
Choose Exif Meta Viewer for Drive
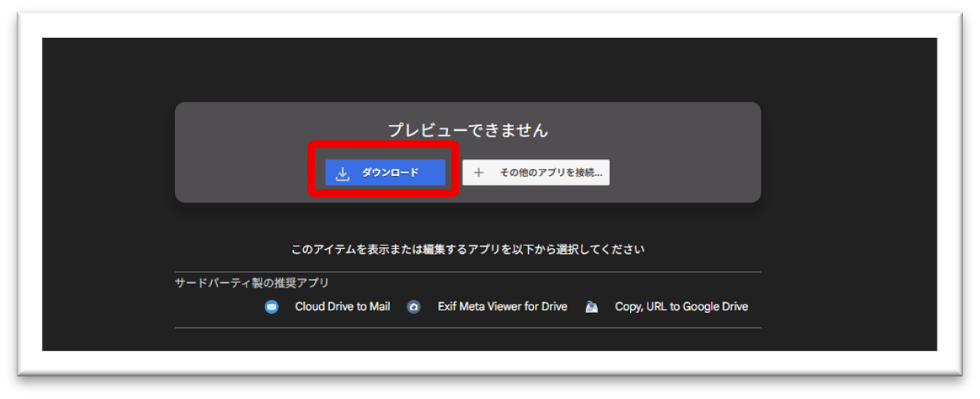coord(503,307)
